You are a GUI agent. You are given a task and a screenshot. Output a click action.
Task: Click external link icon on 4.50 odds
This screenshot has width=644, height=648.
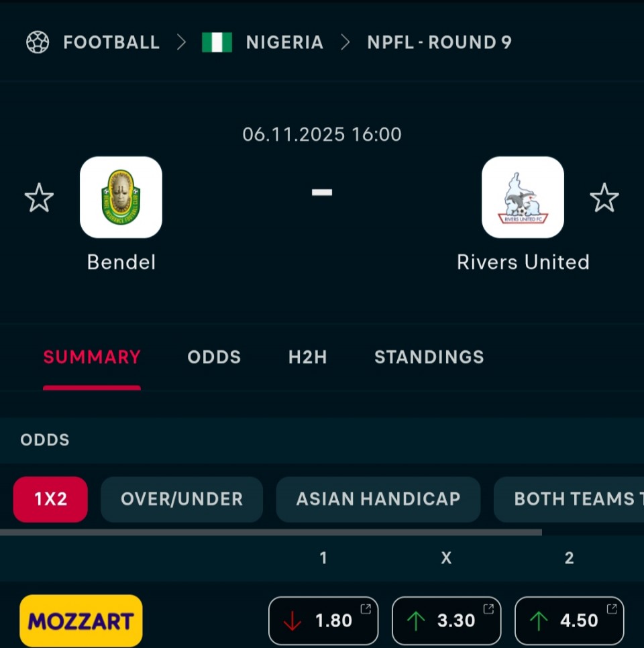pos(611,609)
